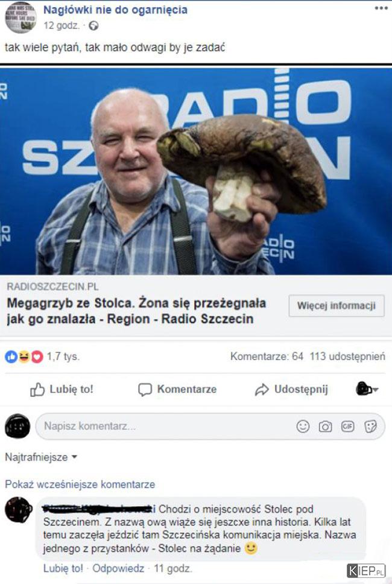Viewport: 392px width, 584px height.
Task: Open the Nagłówki nie do ogarnięcia page avatar
Action: pyautogui.click(x=21, y=17)
